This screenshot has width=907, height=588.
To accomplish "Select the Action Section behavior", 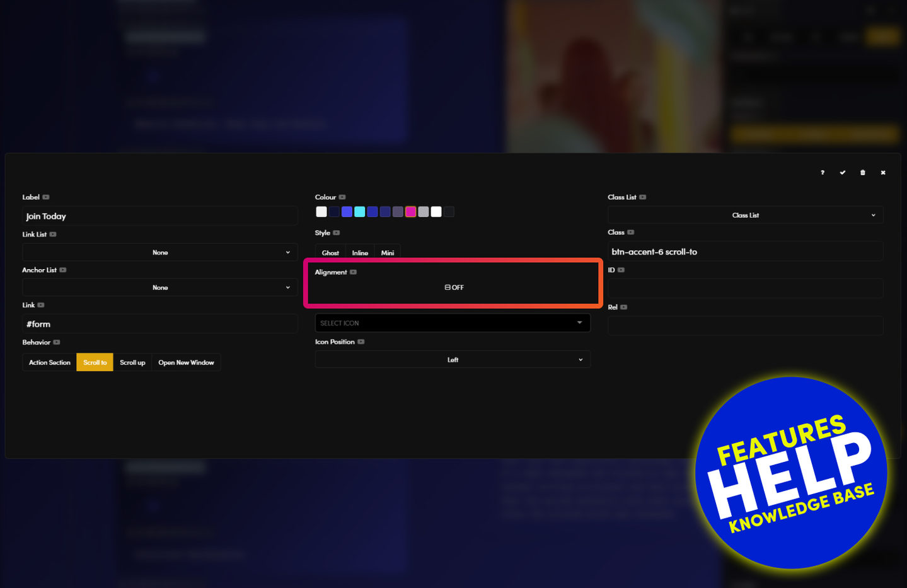I will [x=49, y=362].
